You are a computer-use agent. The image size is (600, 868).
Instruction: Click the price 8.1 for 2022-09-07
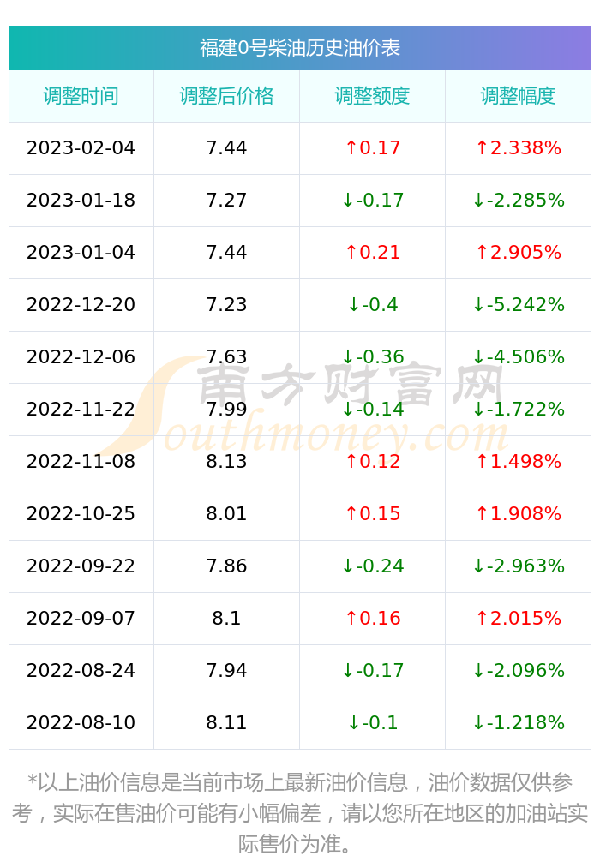point(226,619)
